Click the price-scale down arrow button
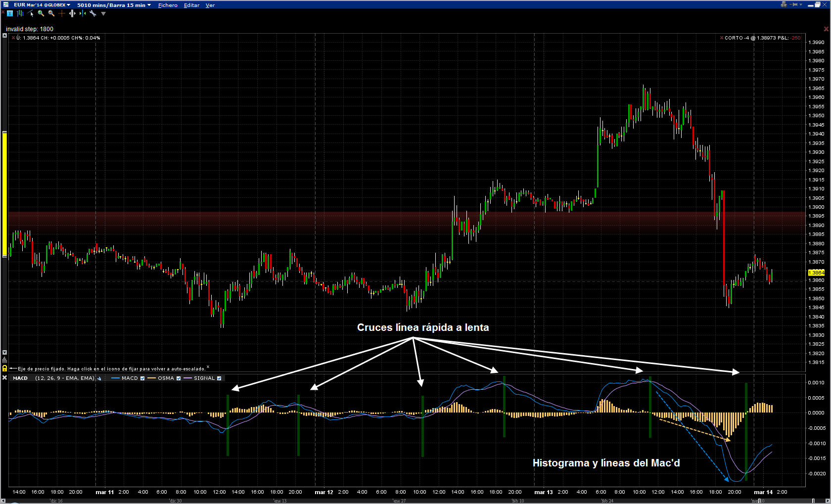 4,353
